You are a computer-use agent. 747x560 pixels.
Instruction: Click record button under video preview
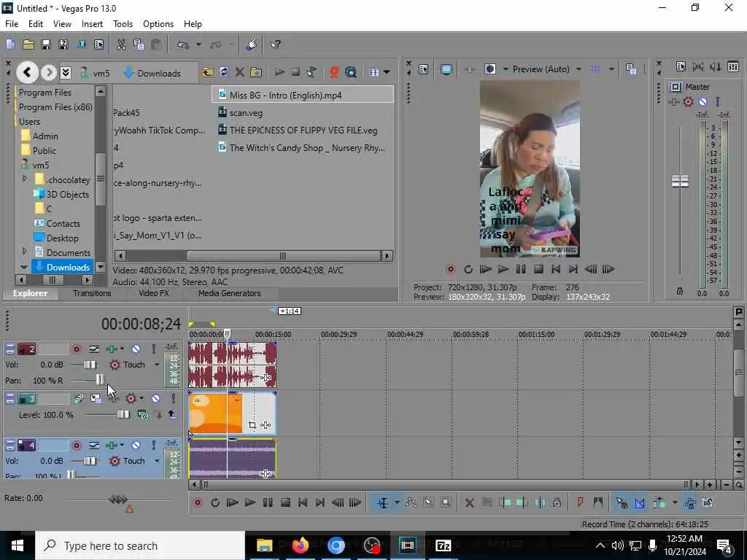pyautogui.click(x=450, y=269)
